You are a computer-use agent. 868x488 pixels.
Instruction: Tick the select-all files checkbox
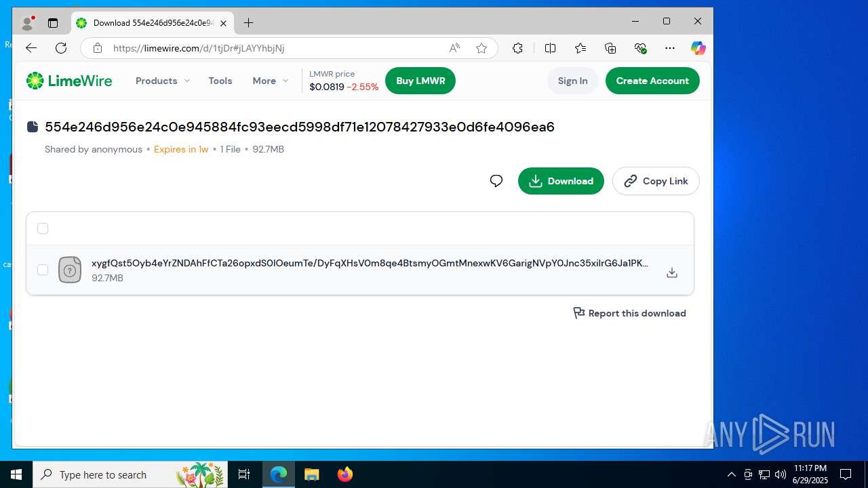tap(43, 228)
